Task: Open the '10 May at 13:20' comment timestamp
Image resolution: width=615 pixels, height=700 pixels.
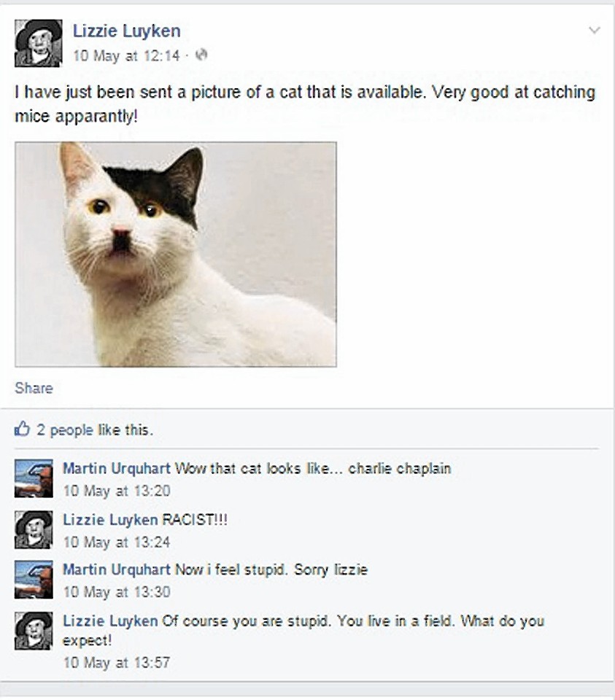Action: tap(117, 491)
